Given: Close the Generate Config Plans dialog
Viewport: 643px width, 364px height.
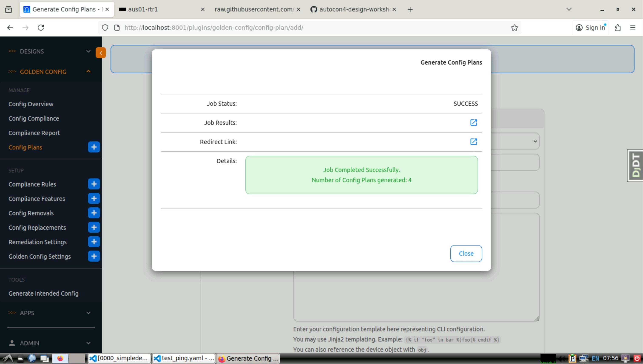Looking at the screenshot, I should 466,254.
